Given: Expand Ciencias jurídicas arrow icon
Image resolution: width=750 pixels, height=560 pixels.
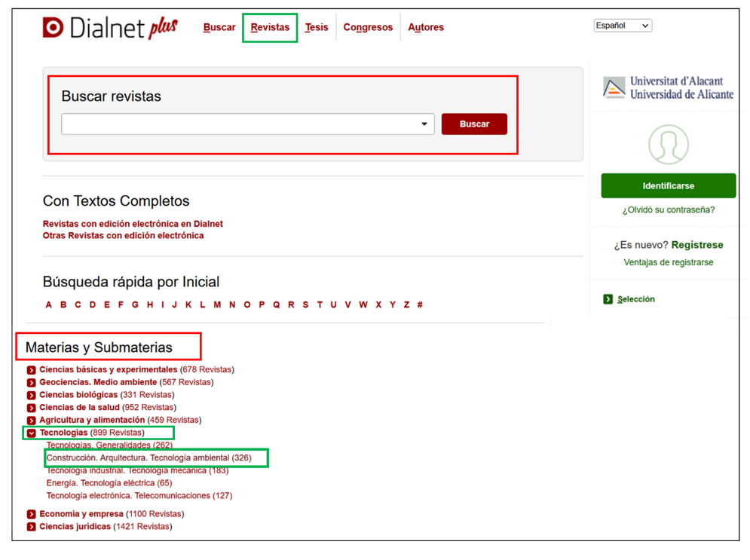Looking at the screenshot, I should coord(32,527).
